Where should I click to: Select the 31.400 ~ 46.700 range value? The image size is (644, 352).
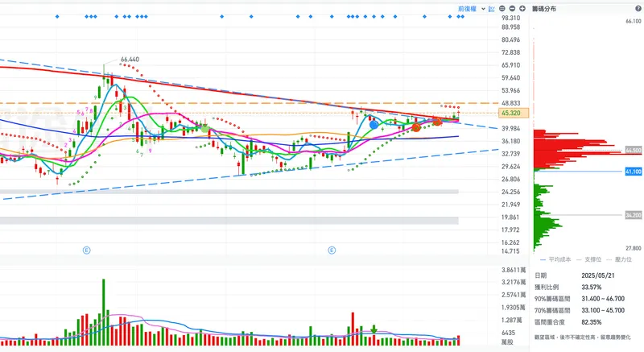pyautogui.click(x=603, y=299)
